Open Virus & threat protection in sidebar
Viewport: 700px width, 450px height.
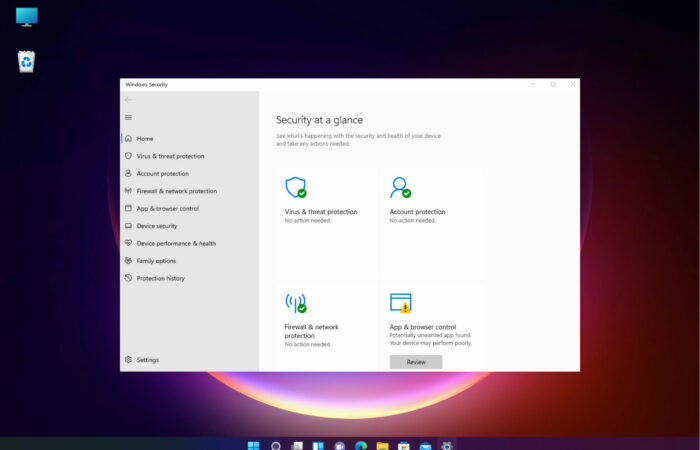190,156
